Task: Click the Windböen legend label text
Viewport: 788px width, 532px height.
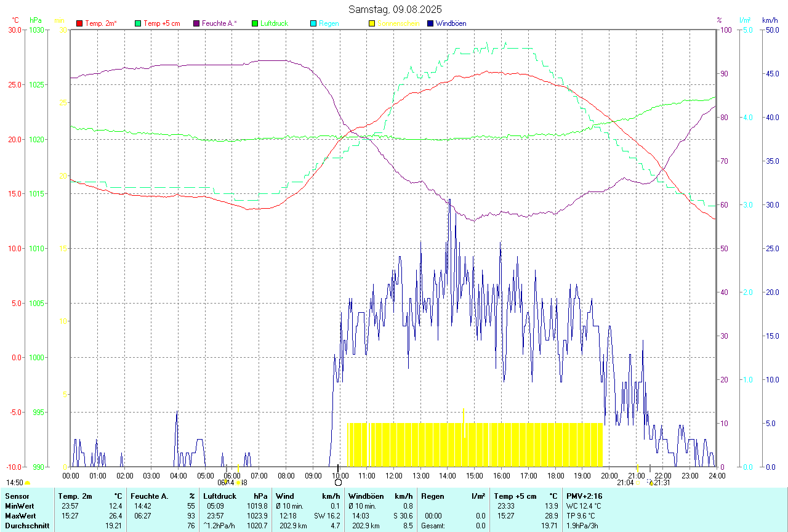Action: click(451, 23)
